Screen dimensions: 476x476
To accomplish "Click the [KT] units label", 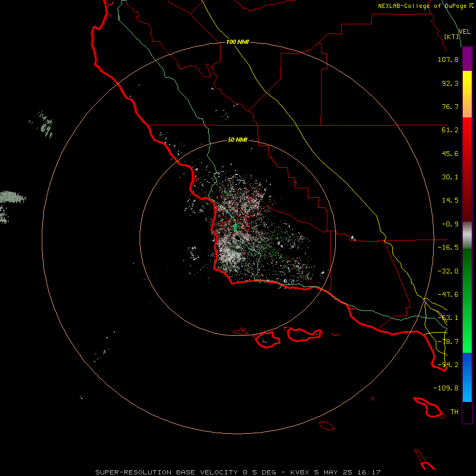I will 452,36.
